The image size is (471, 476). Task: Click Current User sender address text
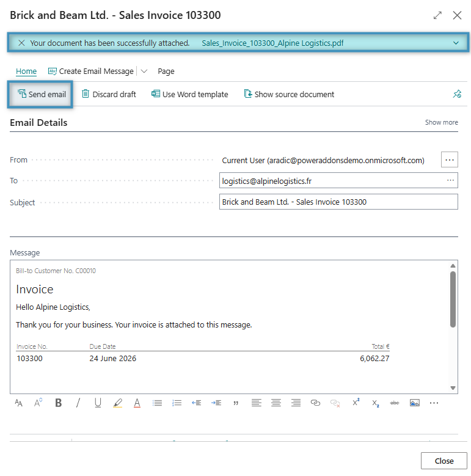click(323, 160)
